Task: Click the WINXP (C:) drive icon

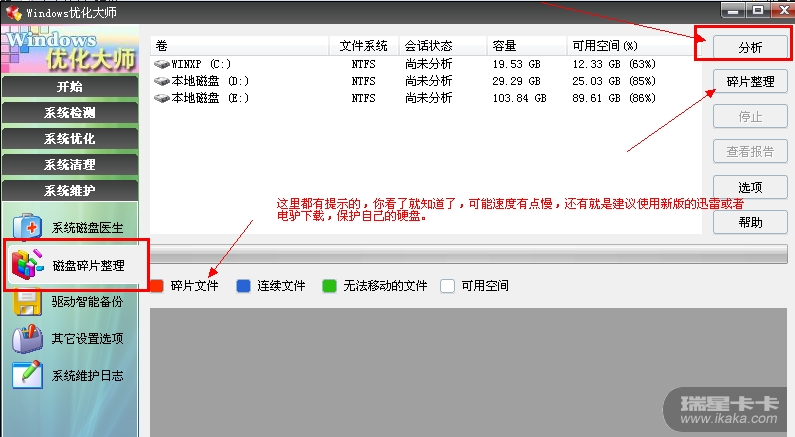Action: point(162,64)
